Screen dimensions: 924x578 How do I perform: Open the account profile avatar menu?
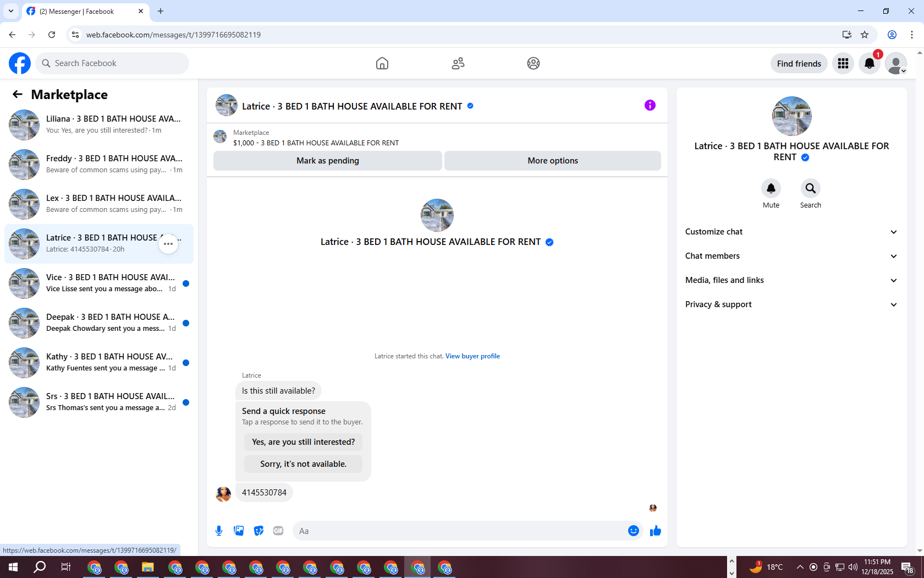pyautogui.click(x=896, y=63)
